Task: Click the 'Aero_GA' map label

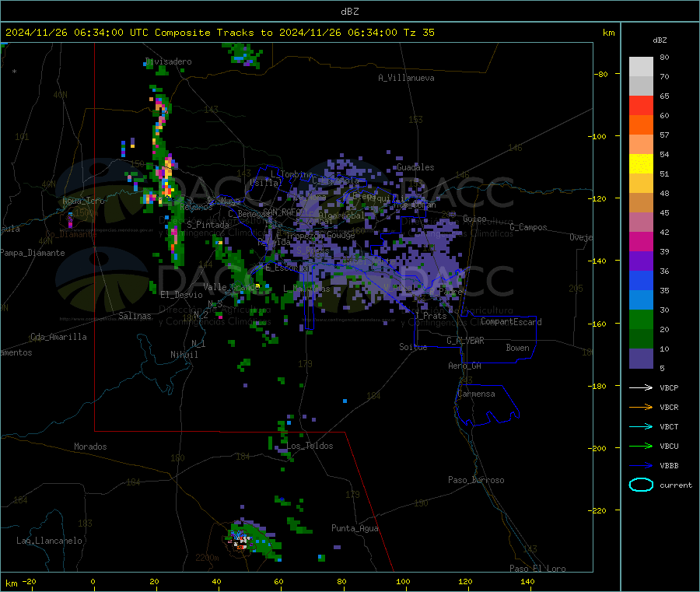Action: (x=464, y=366)
